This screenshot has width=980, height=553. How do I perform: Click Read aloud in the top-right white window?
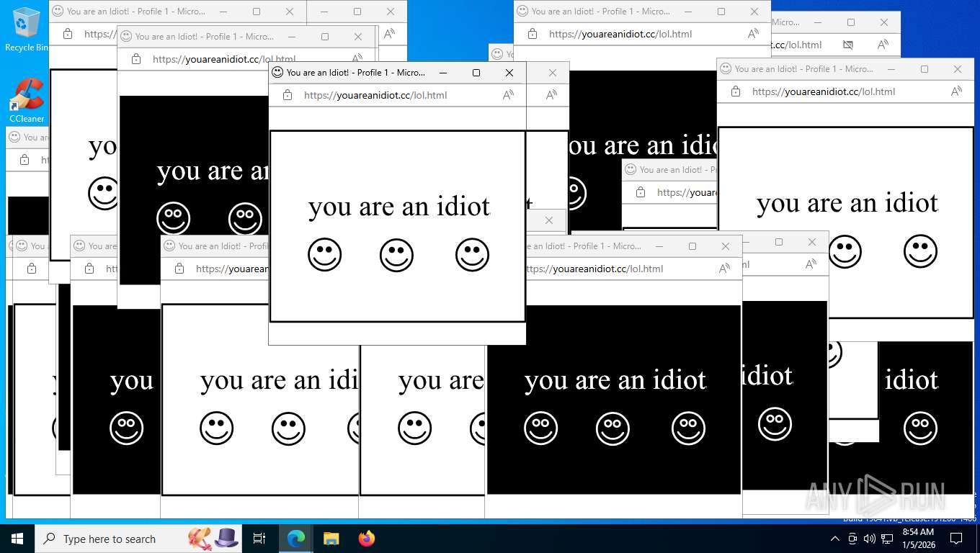tap(956, 91)
